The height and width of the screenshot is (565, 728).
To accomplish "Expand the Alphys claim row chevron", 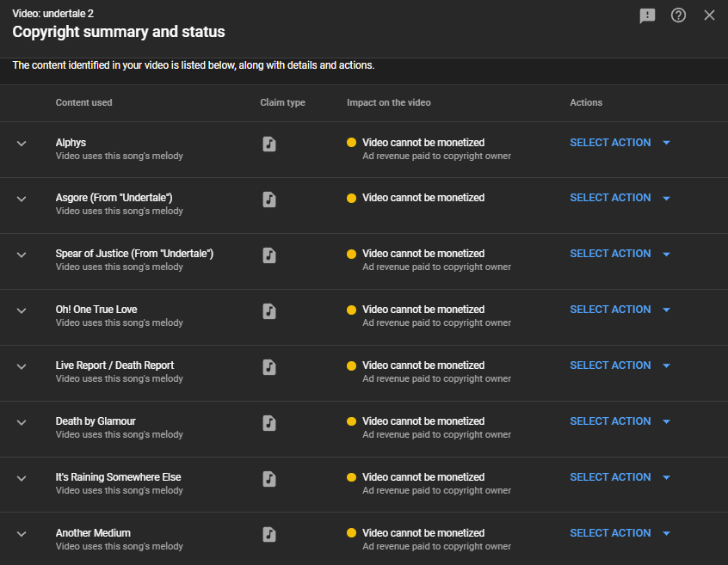I will pos(22,144).
